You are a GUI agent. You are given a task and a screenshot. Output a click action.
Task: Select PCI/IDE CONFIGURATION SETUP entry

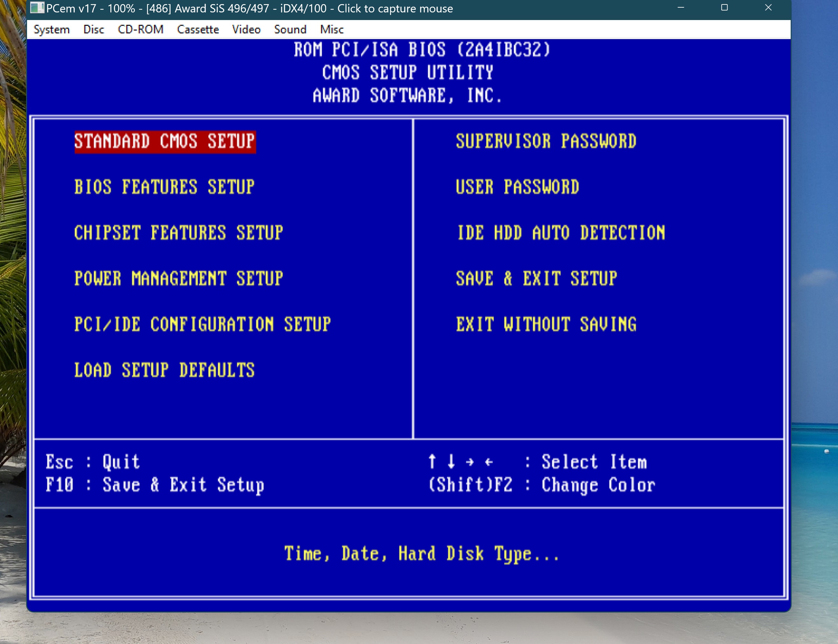[x=202, y=324]
